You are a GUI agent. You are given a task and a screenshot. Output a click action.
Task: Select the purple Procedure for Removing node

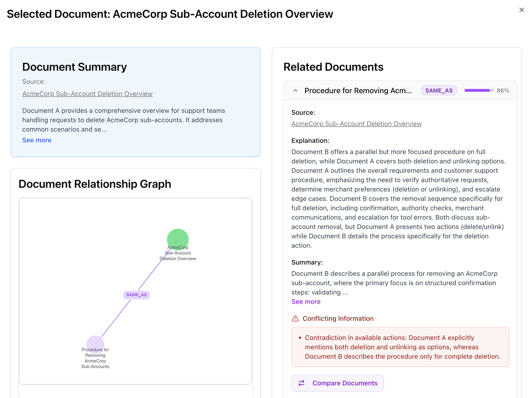pyautogui.click(x=95, y=344)
